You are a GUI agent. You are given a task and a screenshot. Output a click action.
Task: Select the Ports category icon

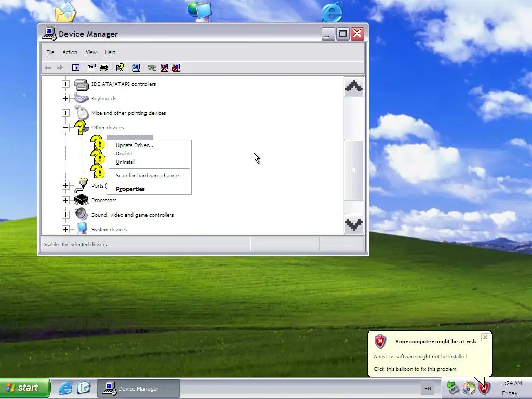(82, 185)
